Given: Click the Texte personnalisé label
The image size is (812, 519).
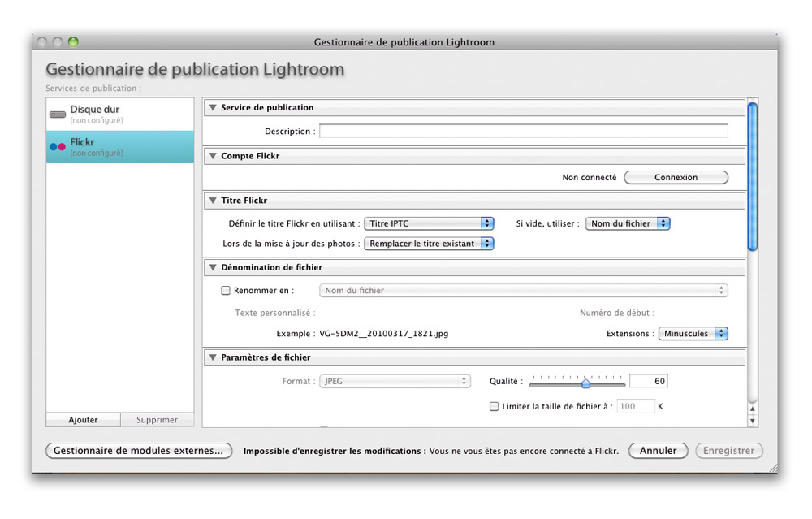Looking at the screenshot, I should click(x=275, y=313).
